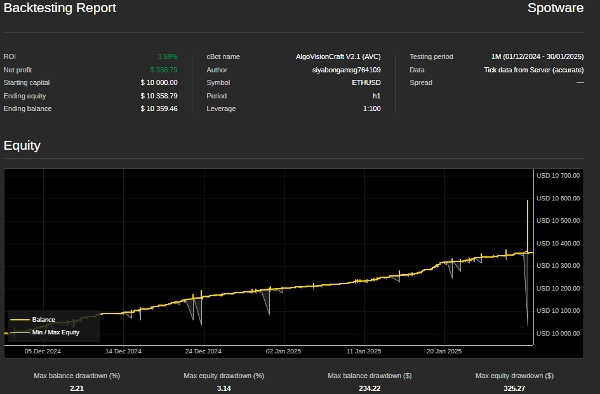Select the Author label

click(x=217, y=70)
